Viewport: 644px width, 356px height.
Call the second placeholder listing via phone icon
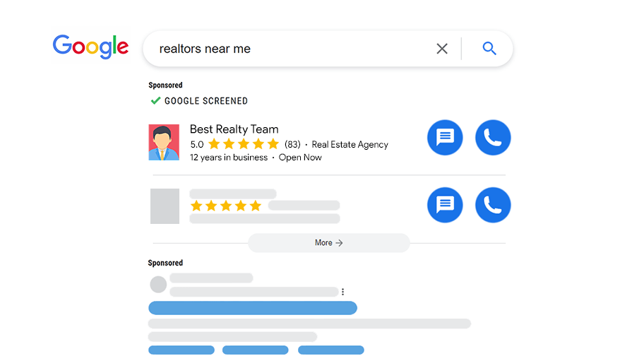click(x=493, y=205)
